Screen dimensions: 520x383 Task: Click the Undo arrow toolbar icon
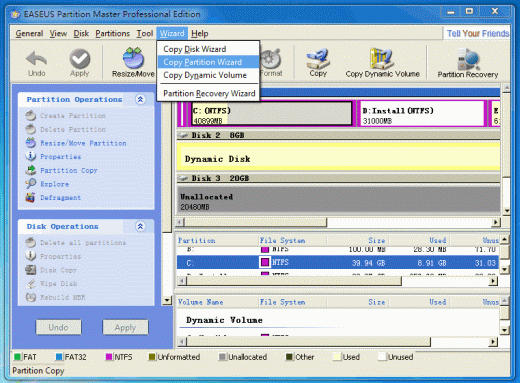(x=36, y=59)
